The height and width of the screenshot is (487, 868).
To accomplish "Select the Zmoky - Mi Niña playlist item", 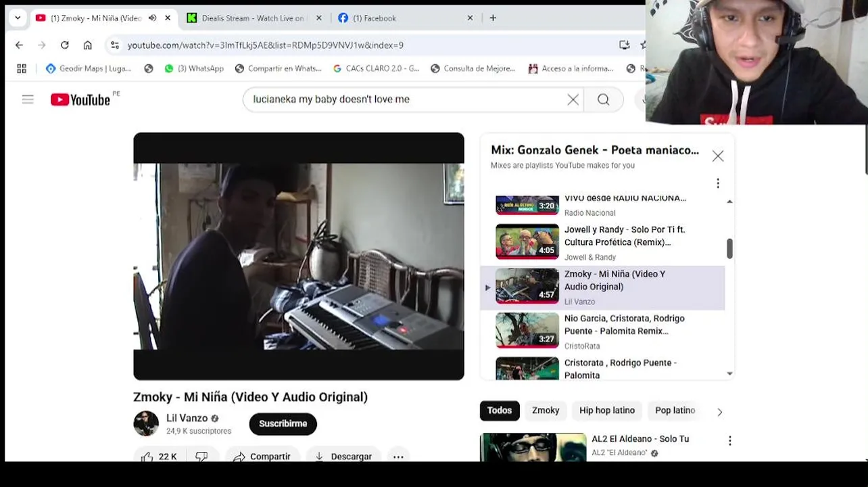I will click(602, 287).
